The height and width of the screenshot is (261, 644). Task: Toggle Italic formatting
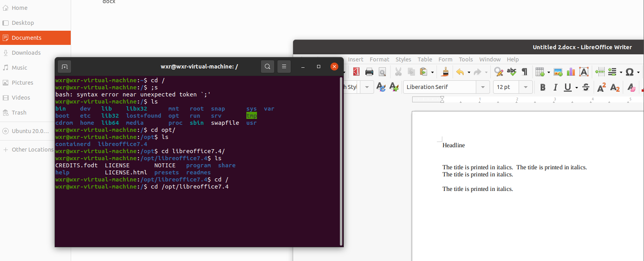[x=555, y=87]
